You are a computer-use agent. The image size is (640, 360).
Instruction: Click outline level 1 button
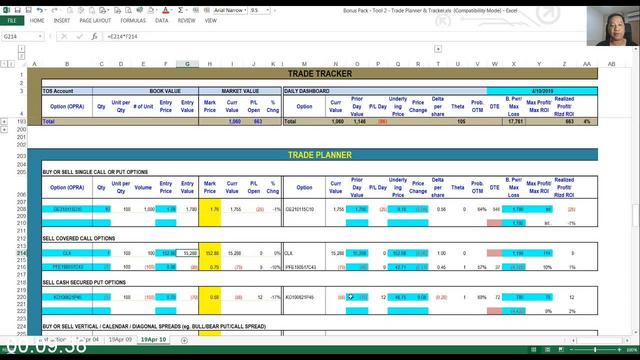point(21,49)
